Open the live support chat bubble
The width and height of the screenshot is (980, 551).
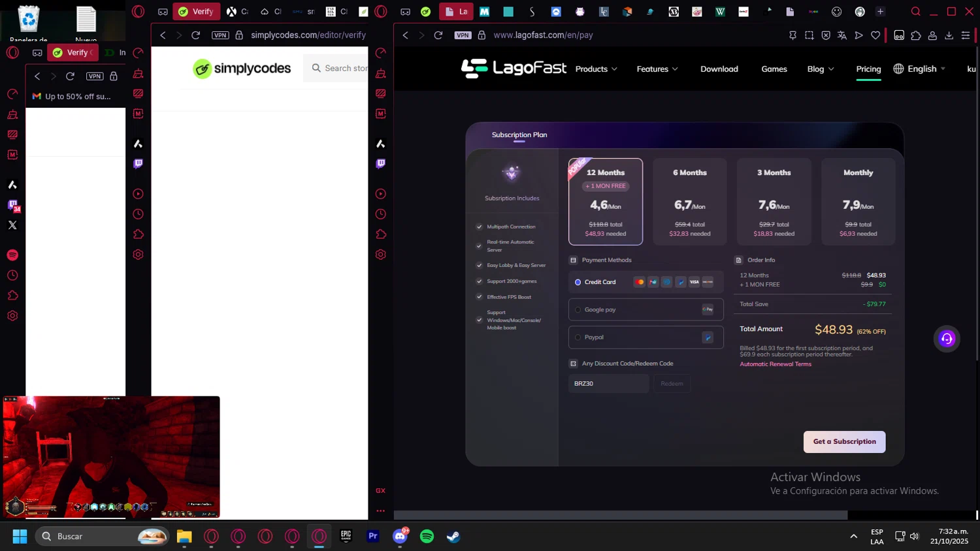tap(947, 338)
